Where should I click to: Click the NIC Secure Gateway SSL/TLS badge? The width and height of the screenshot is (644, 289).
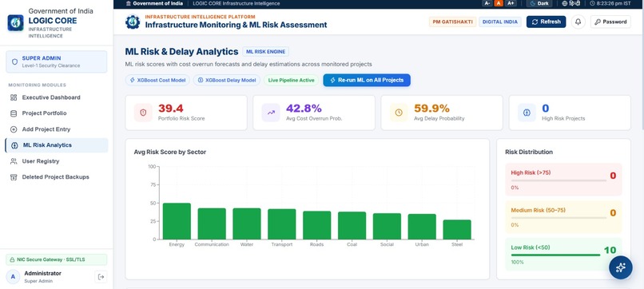(x=56, y=259)
